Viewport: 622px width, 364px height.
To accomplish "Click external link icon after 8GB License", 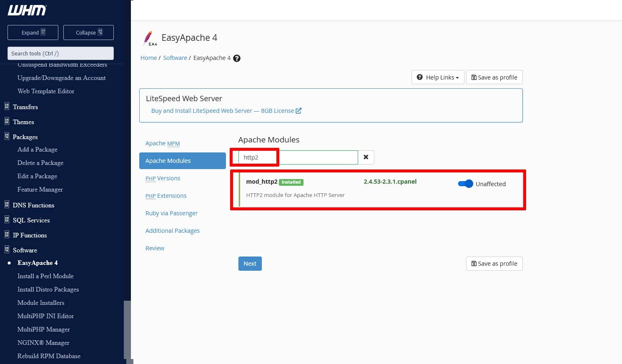I will (x=298, y=111).
